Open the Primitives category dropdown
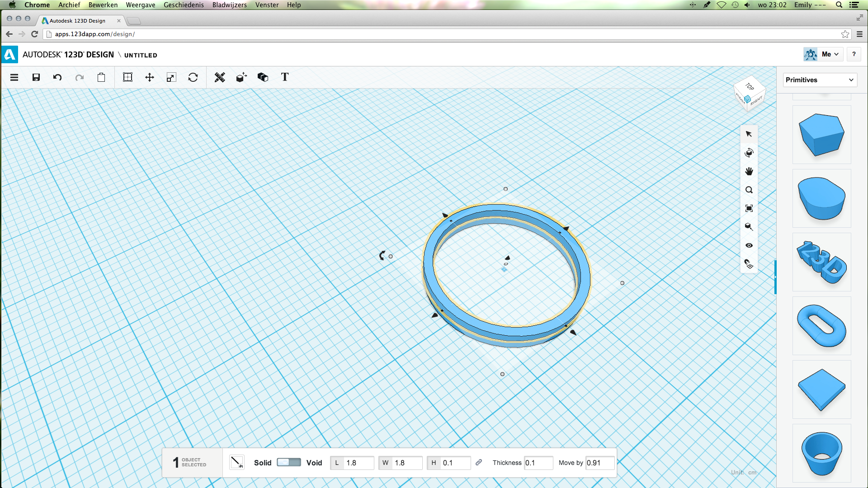 click(820, 80)
